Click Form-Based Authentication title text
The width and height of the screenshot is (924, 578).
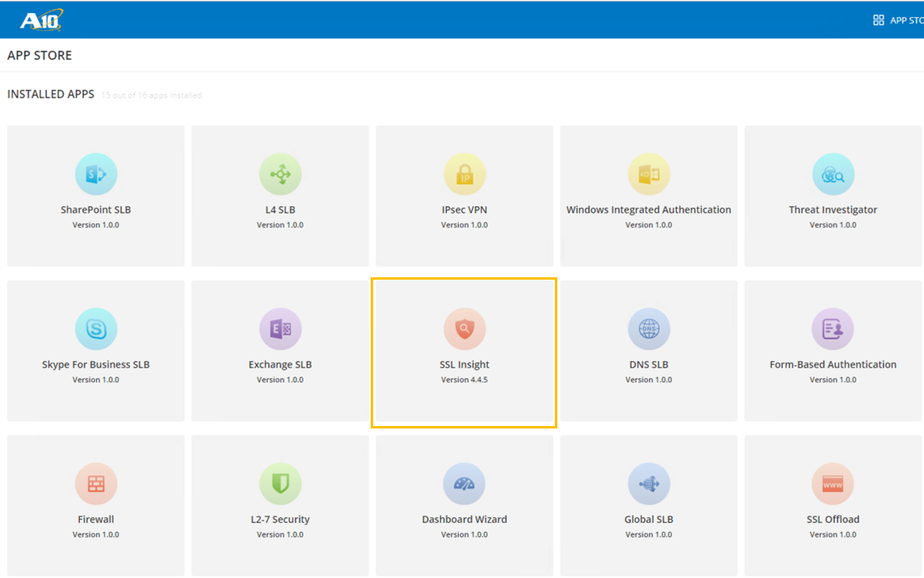(x=834, y=365)
